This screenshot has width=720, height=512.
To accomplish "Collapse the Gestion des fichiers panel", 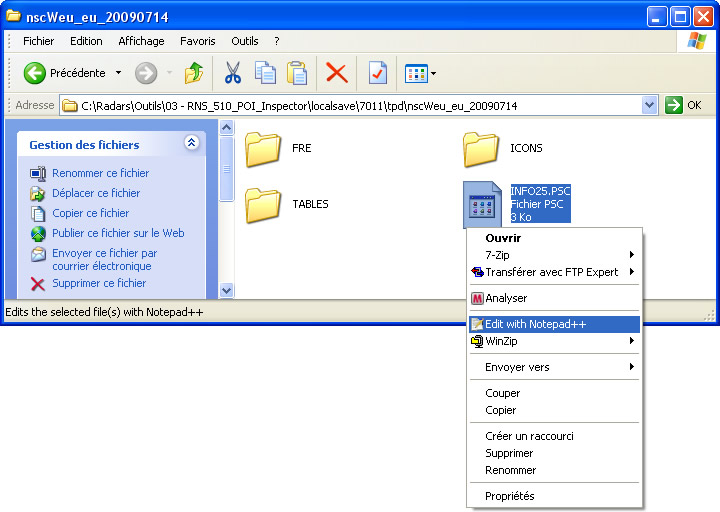I will pyautogui.click(x=191, y=144).
